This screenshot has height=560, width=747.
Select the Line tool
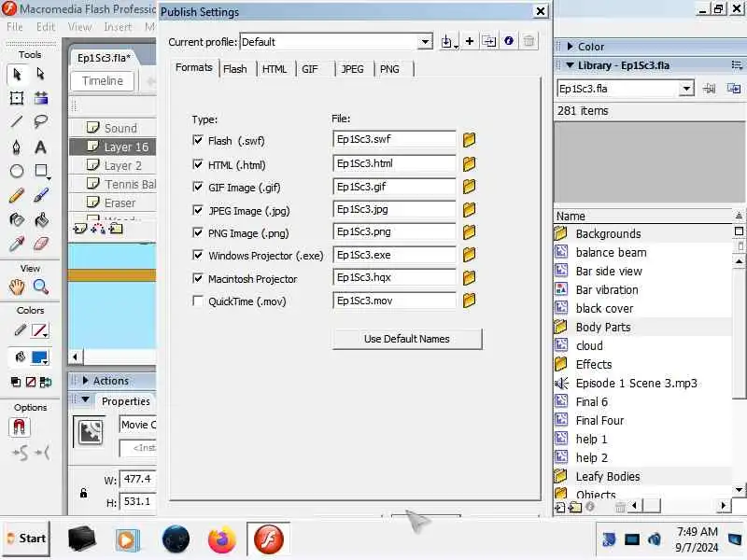click(x=17, y=122)
